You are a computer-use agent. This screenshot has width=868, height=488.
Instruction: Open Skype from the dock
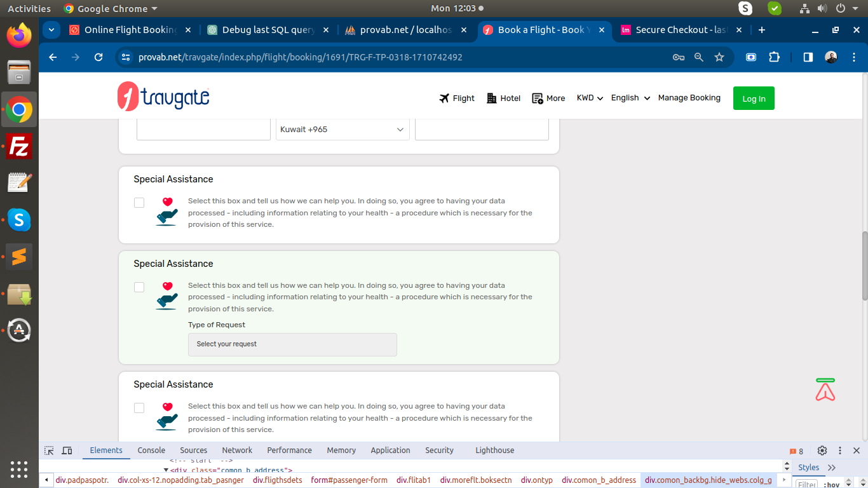coord(19,220)
